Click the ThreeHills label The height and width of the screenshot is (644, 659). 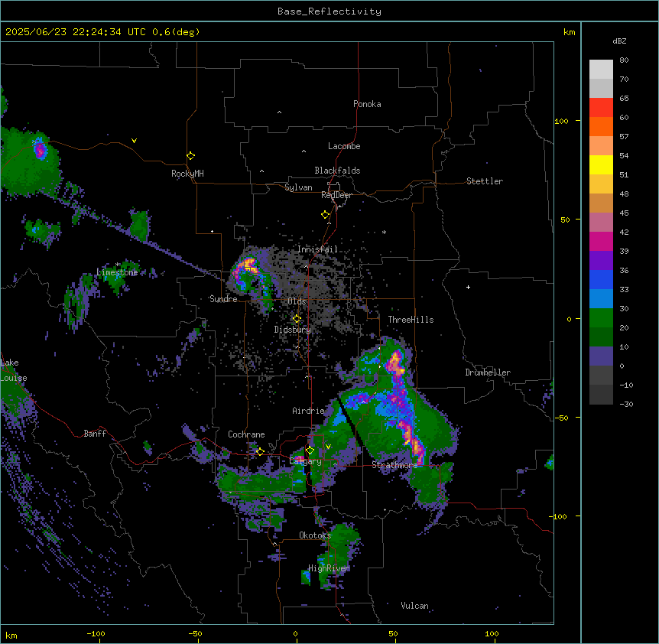click(x=411, y=320)
